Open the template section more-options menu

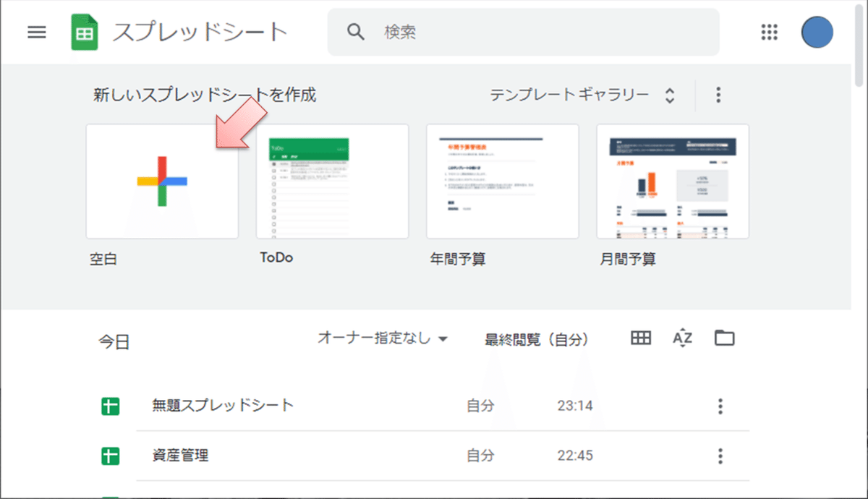pos(718,95)
